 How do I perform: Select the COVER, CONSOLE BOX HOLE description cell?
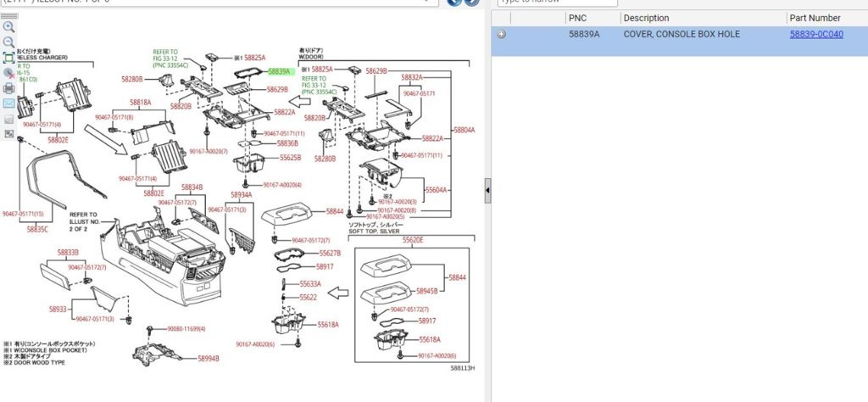tap(682, 34)
